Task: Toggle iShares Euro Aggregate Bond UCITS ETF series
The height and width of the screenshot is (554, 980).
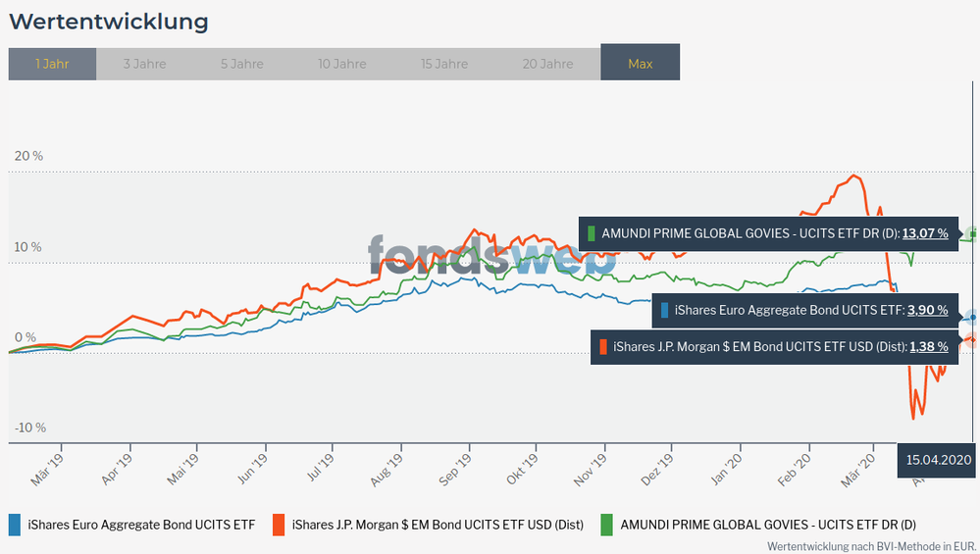Action: tap(141, 525)
